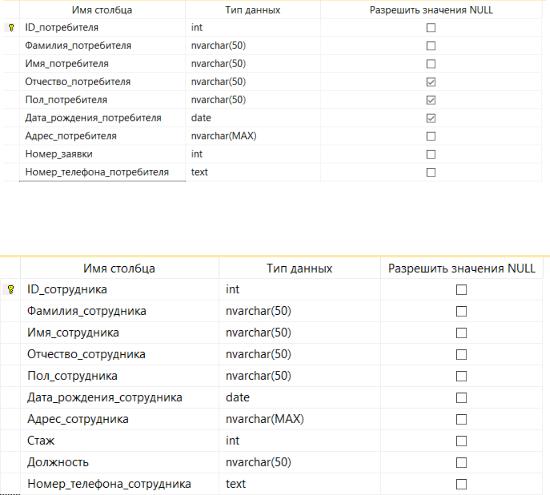The height and width of the screenshot is (495, 550).
Task: Select the date type cell for Дата_рождения_сотрудника
Action: (300, 397)
